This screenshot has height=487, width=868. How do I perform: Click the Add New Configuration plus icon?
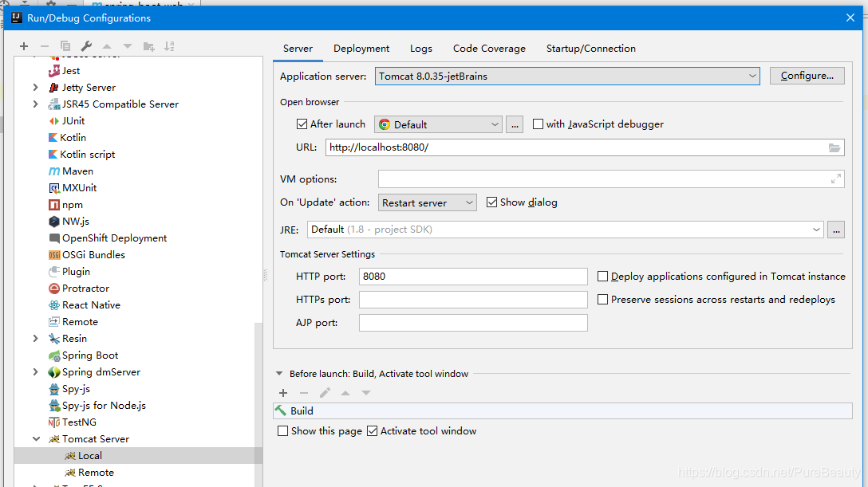click(x=24, y=46)
